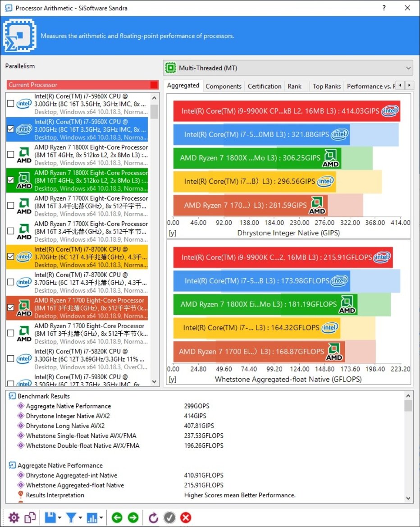Click the Intel logo on the 321.88GIPS bar
This screenshot has width=420, height=527.
coord(339,134)
